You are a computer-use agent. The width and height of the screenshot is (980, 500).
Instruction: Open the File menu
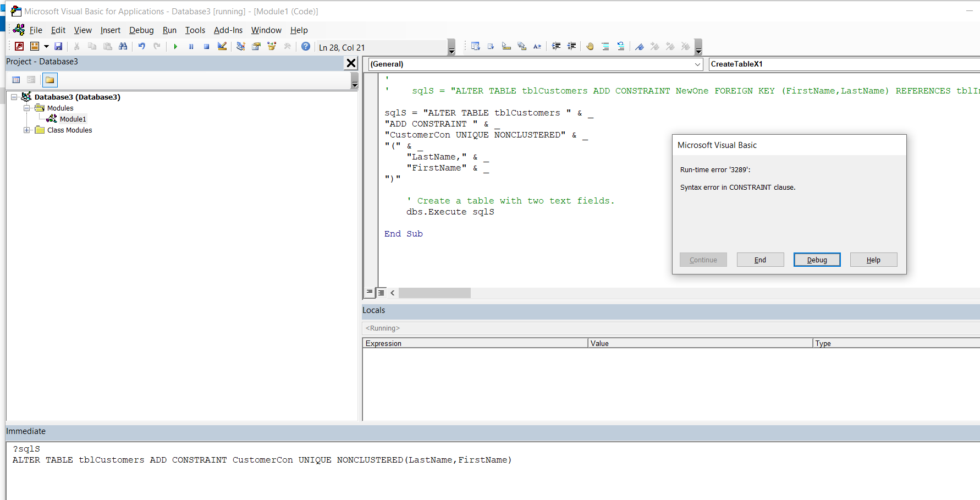tap(36, 30)
